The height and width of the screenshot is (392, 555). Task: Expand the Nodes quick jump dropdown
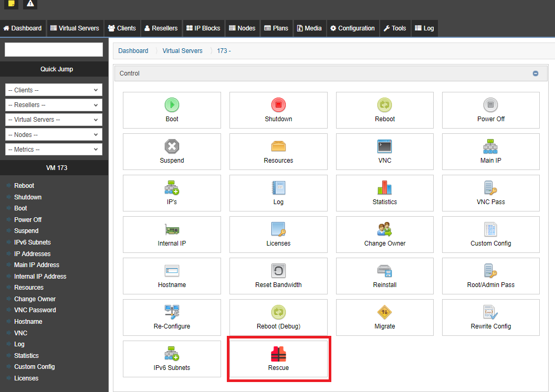click(x=54, y=135)
